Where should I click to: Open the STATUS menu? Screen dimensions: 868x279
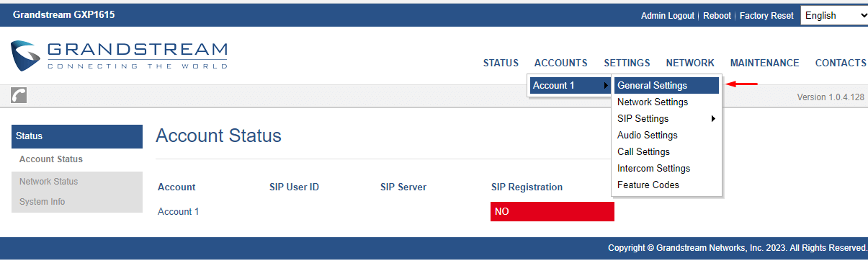(x=501, y=63)
